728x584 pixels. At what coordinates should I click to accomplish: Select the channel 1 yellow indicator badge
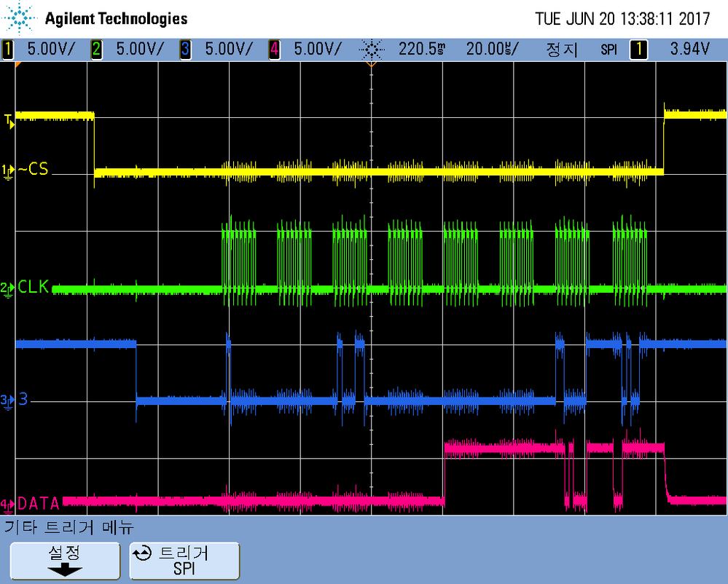pos(8,49)
